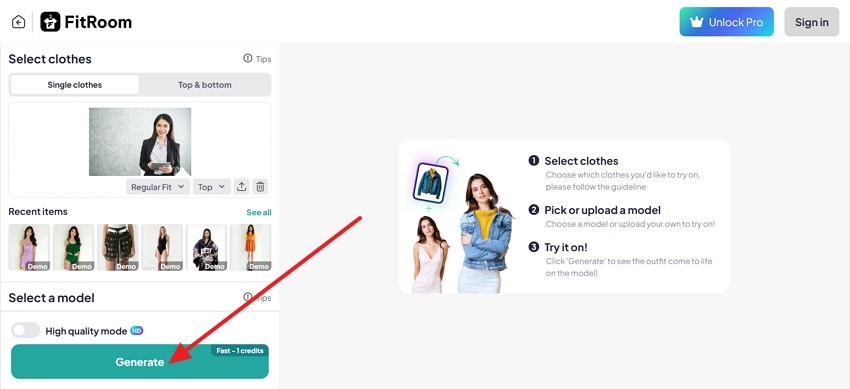Click Unlock Pro button

click(x=726, y=22)
